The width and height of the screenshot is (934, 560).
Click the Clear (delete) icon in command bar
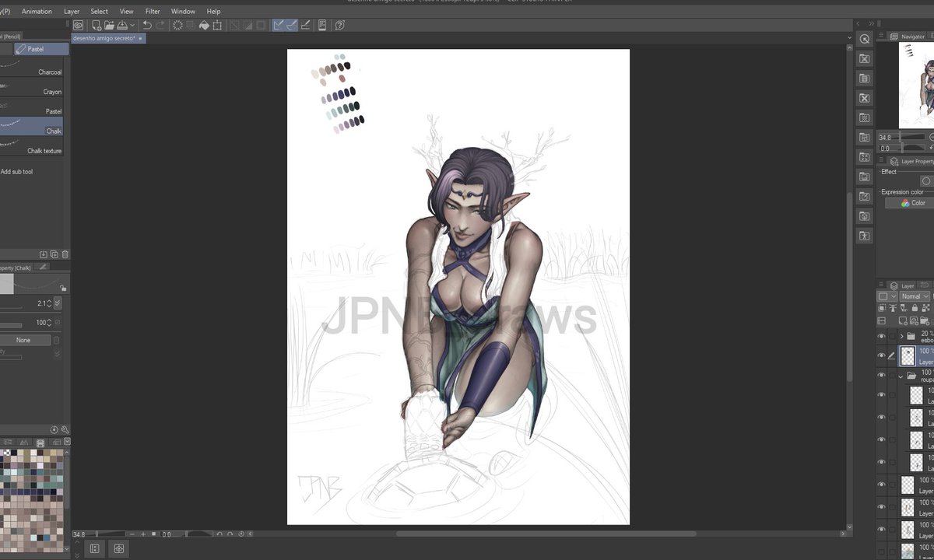(177, 25)
